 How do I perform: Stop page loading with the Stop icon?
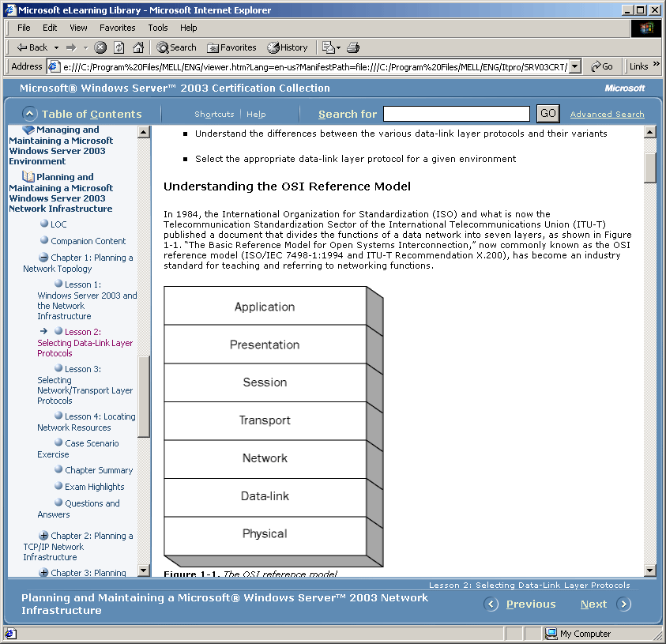click(x=100, y=47)
